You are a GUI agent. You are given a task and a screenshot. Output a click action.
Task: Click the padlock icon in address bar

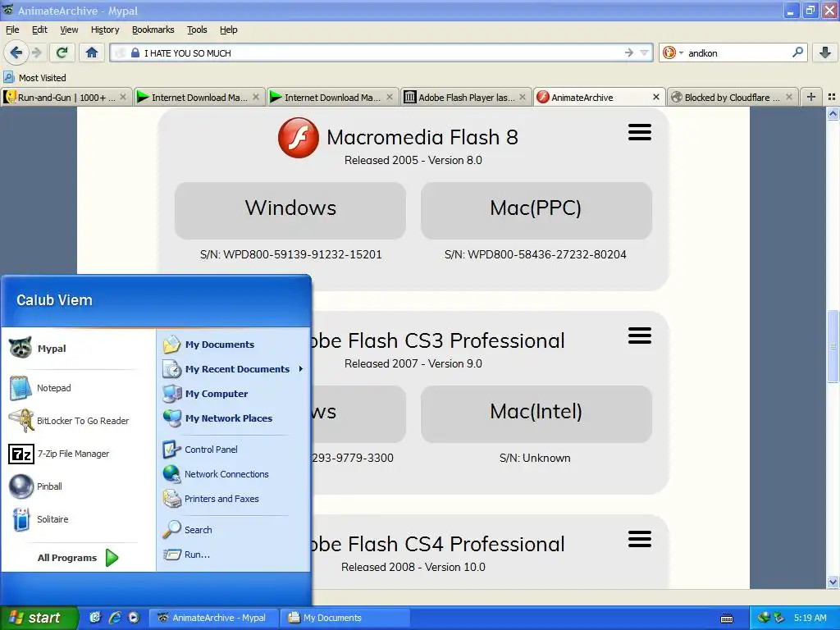click(135, 52)
